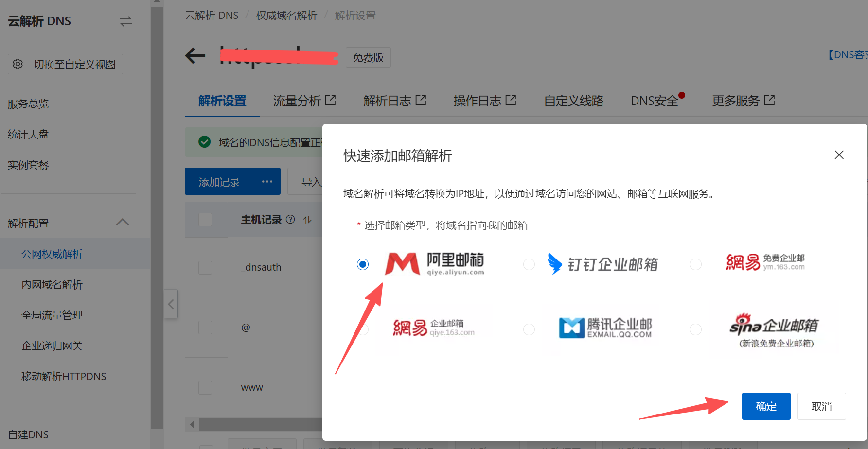Select the 阿里邮箱 radio button

[x=363, y=264]
